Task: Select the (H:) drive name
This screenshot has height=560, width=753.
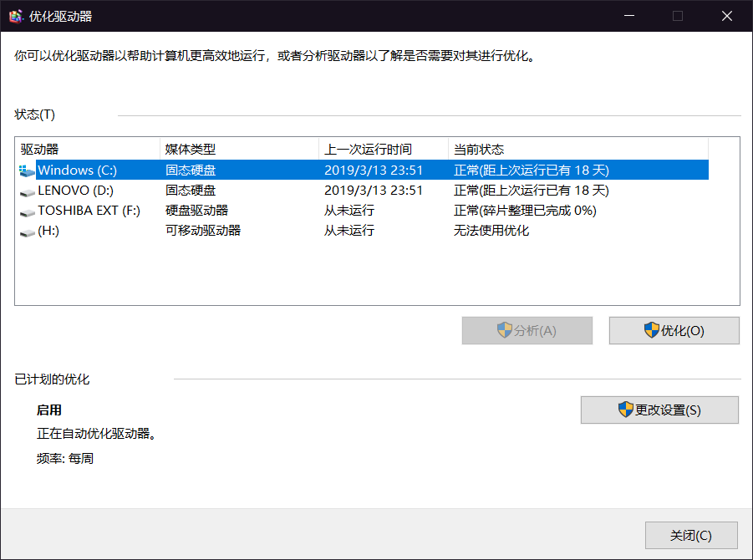Action: 48,231
